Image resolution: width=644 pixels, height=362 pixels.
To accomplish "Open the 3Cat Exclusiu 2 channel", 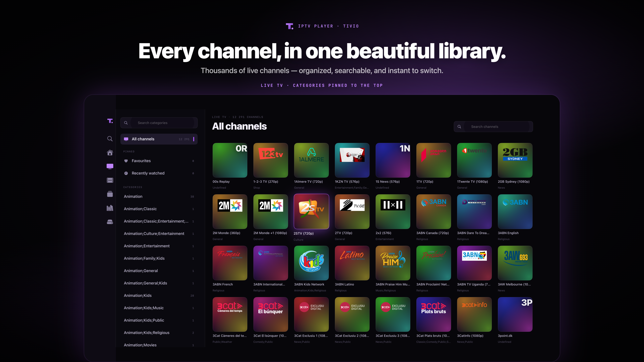I will [352, 314].
